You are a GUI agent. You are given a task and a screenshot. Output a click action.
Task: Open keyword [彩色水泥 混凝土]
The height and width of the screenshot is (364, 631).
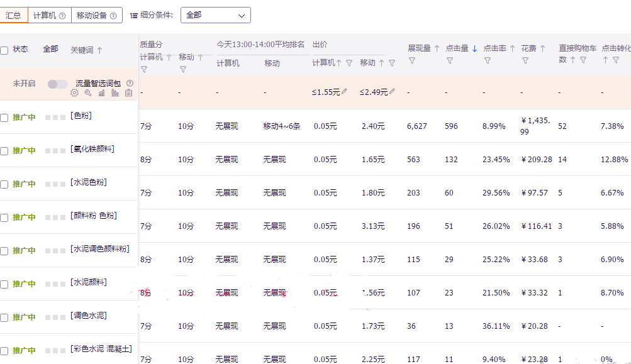pyautogui.click(x=101, y=349)
